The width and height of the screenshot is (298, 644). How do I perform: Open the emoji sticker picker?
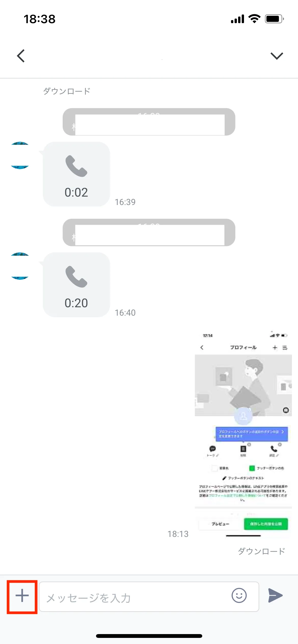click(239, 595)
